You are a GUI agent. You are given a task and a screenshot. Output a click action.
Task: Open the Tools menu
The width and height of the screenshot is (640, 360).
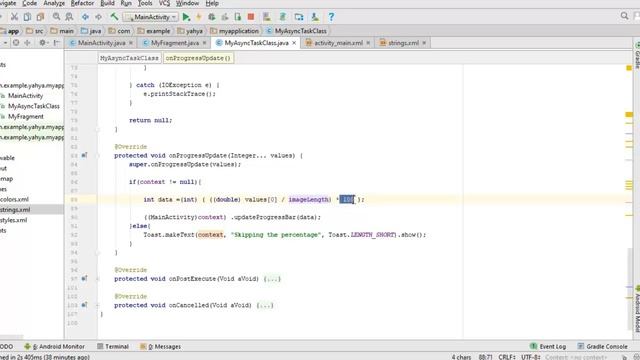click(145, 3)
